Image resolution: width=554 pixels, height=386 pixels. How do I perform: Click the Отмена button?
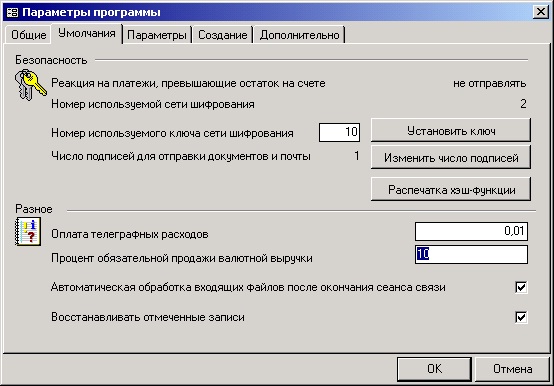512,369
